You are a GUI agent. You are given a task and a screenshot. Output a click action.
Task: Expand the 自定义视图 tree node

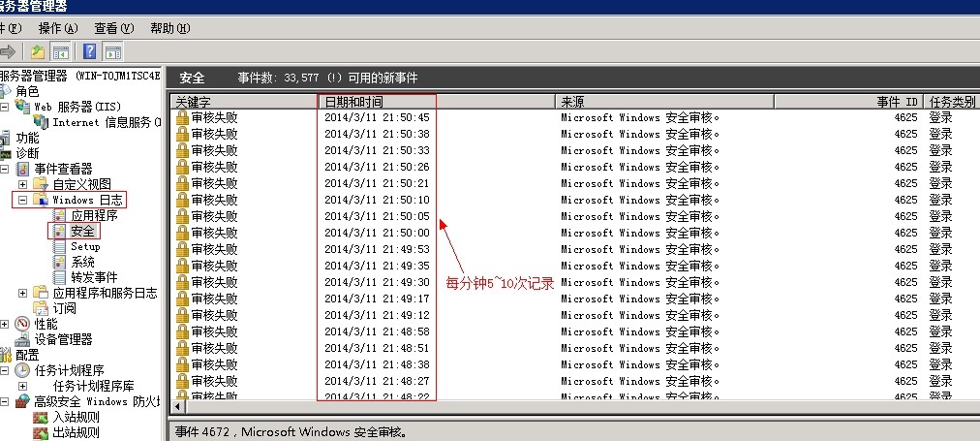(x=22, y=184)
